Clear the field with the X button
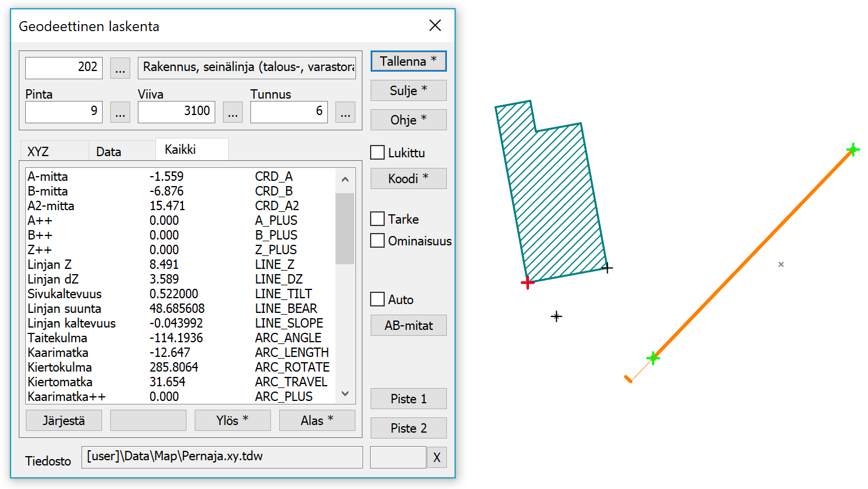The height and width of the screenshot is (489, 868). tap(437, 457)
